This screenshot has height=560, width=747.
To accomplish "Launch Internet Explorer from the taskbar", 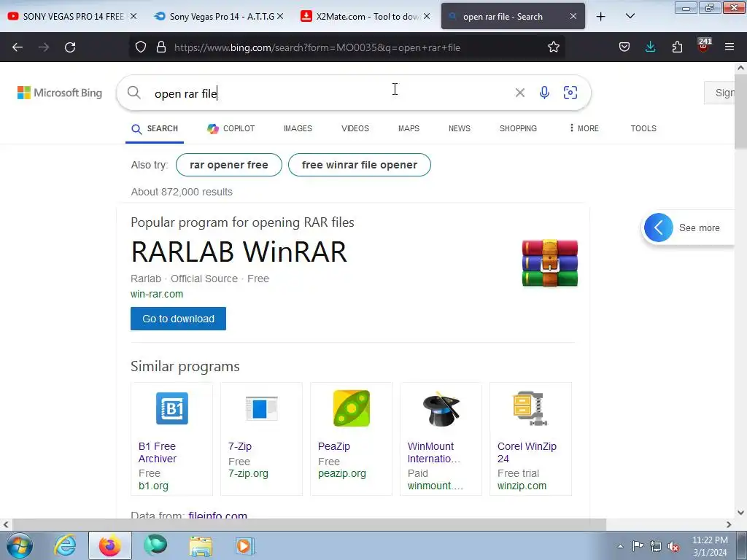I will coord(65,545).
